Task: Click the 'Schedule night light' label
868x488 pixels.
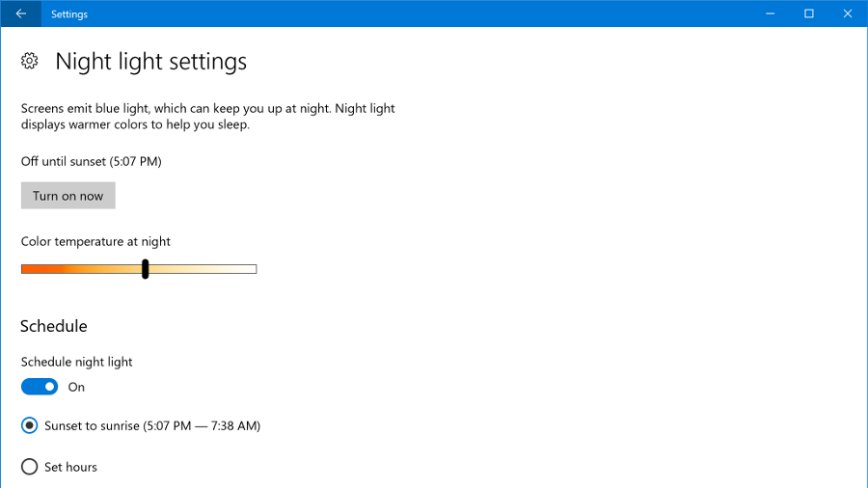Action: pos(77,362)
